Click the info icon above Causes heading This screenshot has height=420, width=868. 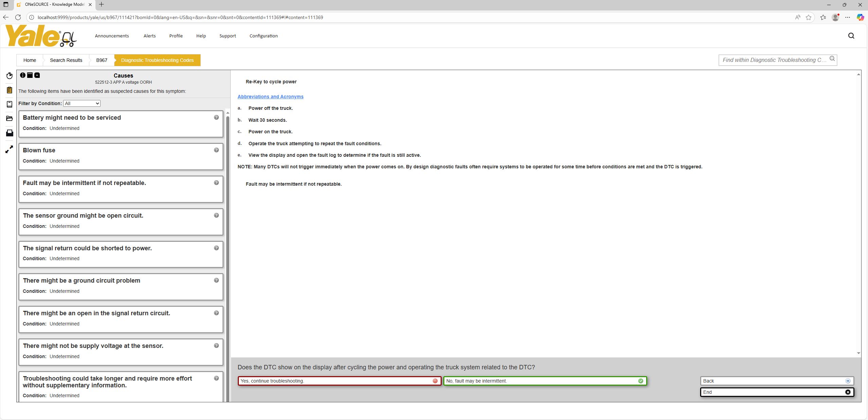23,75
